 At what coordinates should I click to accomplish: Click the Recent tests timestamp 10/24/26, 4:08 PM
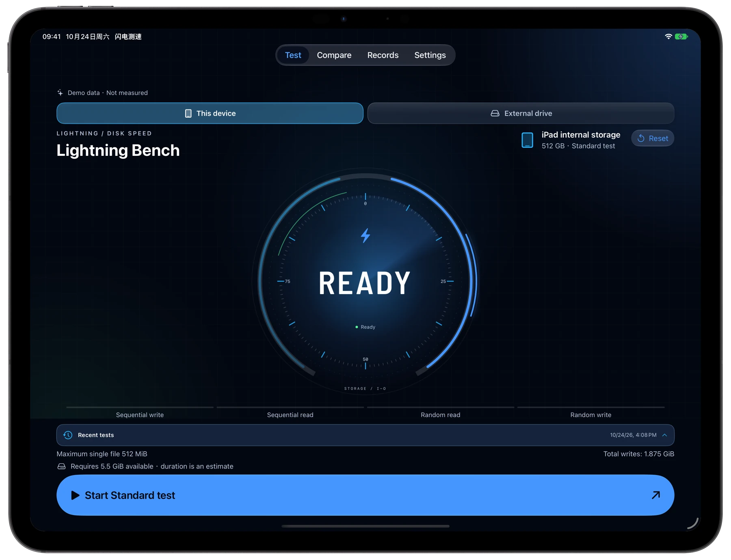point(633,435)
